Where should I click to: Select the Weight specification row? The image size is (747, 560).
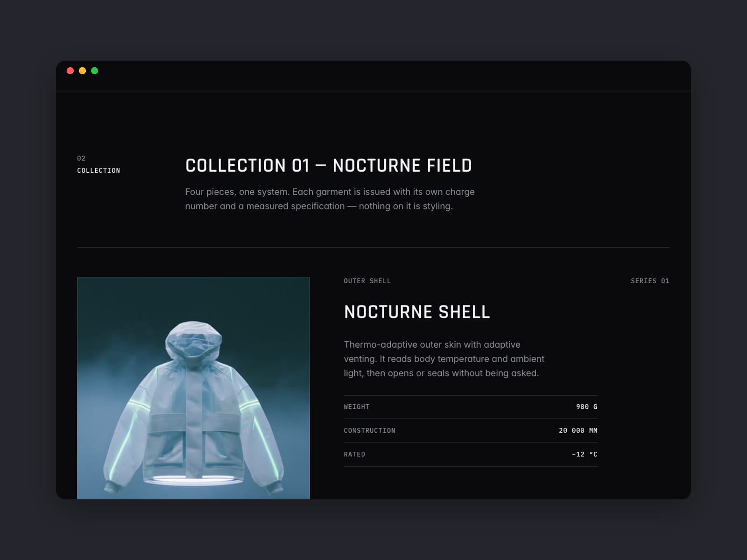(471, 407)
